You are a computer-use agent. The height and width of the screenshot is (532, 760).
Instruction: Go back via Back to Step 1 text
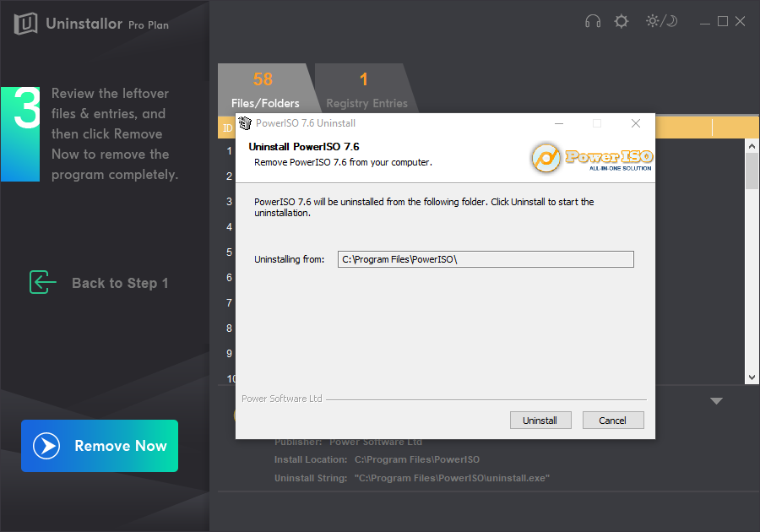pyautogui.click(x=120, y=283)
